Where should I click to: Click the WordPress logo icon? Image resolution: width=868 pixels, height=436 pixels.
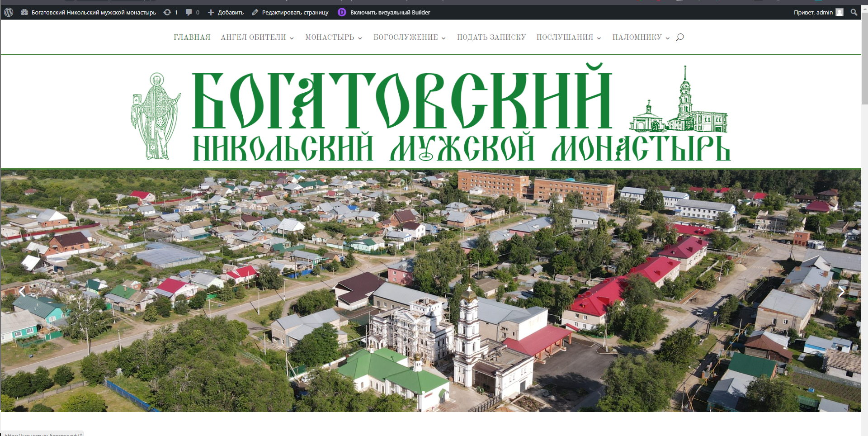[x=9, y=13]
